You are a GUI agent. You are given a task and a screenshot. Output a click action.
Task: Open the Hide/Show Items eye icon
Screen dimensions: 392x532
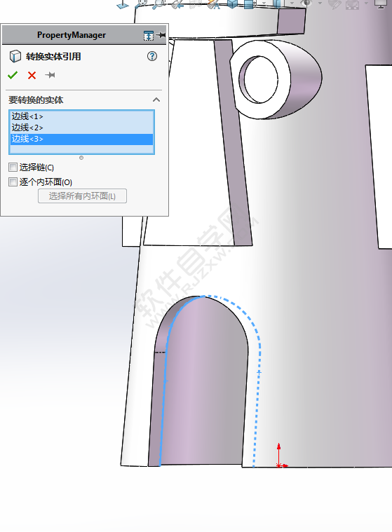(x=307, y=4)
